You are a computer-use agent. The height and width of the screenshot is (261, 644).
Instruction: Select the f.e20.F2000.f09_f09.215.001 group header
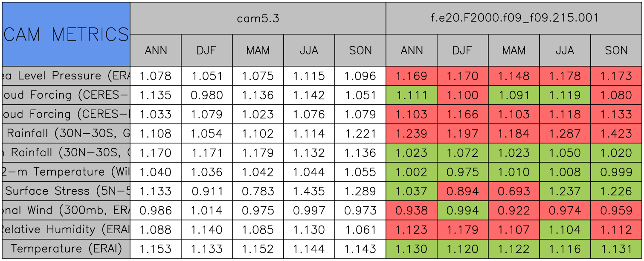pos(514,18)
